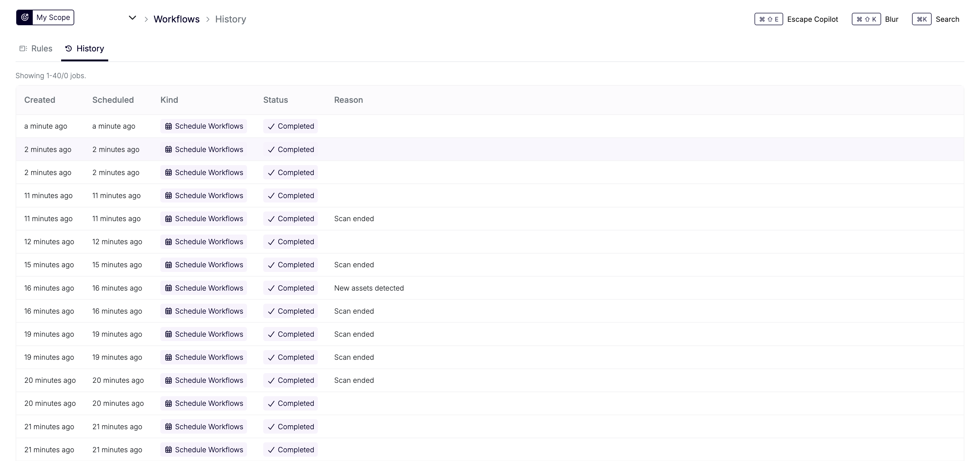Image resolution: width=980 pixels, height=461 pixels.
Task: Click checkmark icon of the first Completed status
Action: coord(271,126)
